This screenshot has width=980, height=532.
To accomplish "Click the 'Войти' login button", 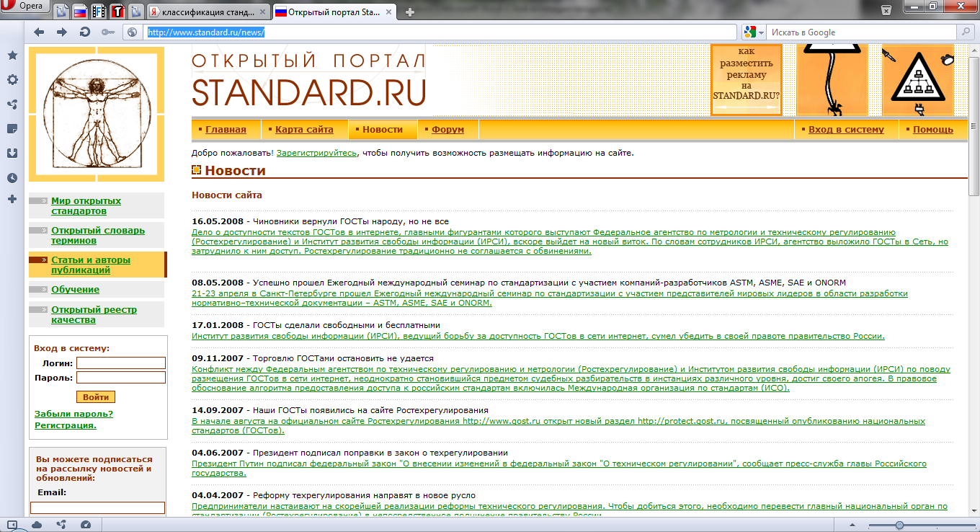I will pos(96,397).
